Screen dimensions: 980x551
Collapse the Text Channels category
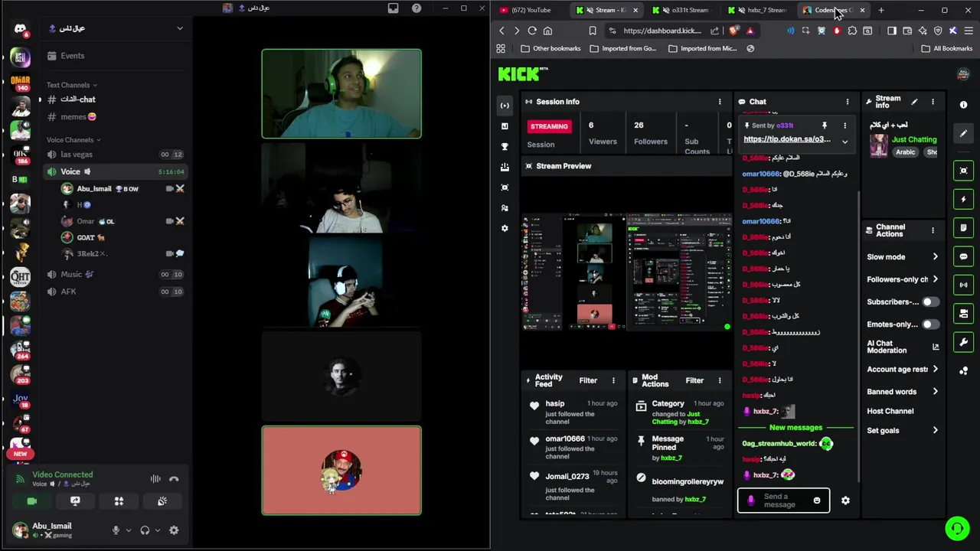71,85
